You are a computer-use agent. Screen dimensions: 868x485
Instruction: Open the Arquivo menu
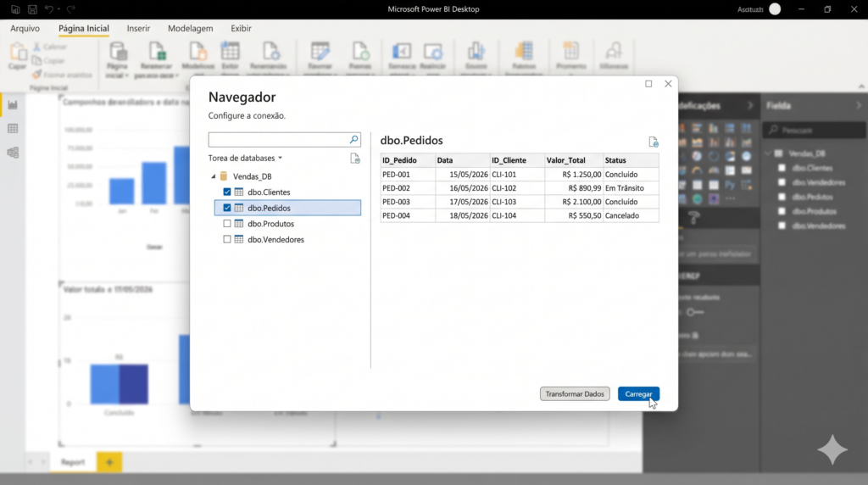click(25, 28)
